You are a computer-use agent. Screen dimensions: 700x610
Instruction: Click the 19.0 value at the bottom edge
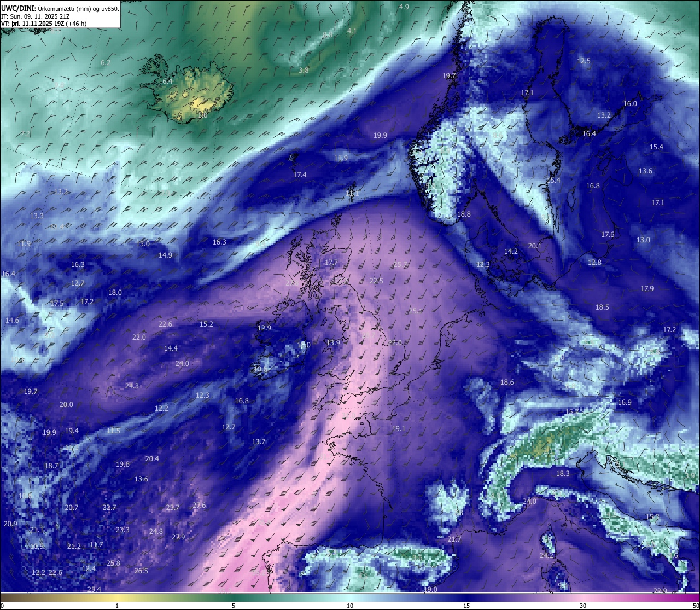pos(430,590)
